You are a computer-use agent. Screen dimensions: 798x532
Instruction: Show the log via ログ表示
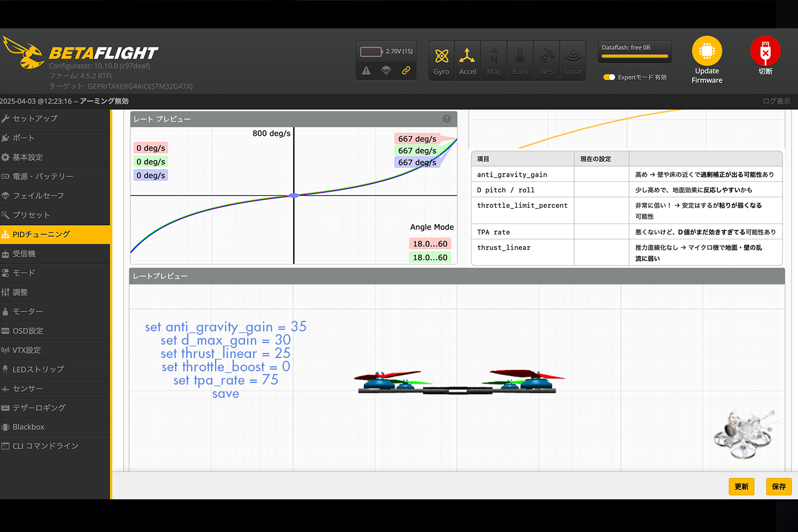(776, 101)
